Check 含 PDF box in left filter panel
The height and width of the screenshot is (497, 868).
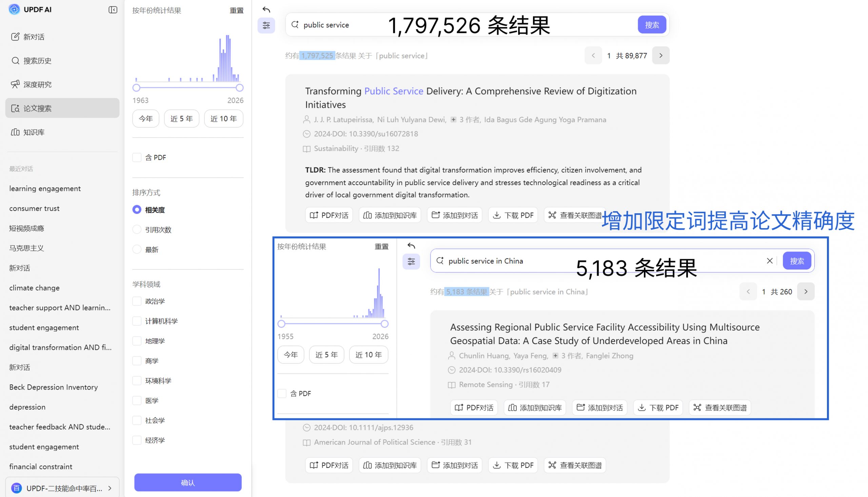[137, 157]
